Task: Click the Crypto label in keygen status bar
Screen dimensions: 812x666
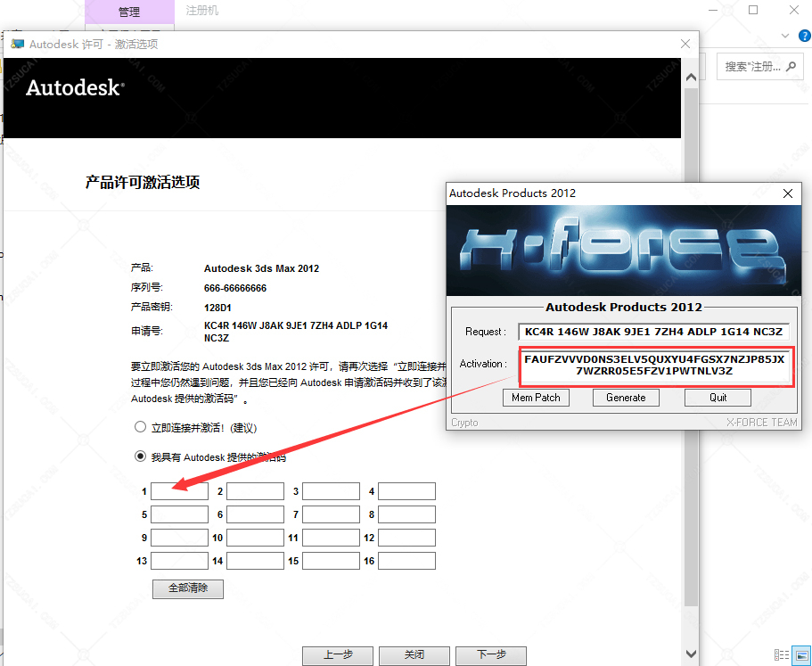Action: click(464, 423)
